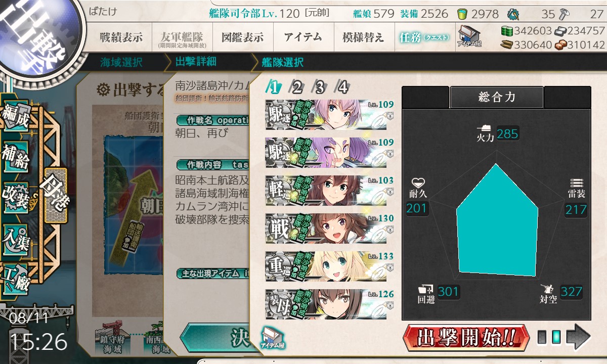This screenshot has width=607, height=364.
Task: Open the 改装 (remodel) side icon
Action: click(x=16, y=198)
